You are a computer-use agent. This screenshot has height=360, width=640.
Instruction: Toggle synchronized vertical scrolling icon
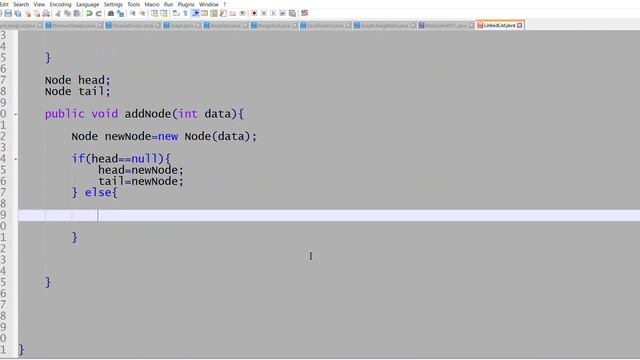(x=154, y=13)
